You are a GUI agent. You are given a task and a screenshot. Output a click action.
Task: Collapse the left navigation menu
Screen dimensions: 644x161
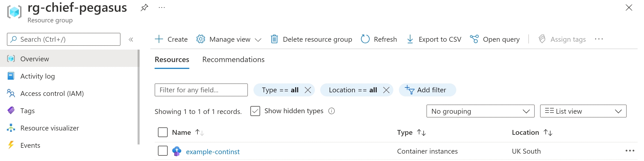click(x=131, y=39)
